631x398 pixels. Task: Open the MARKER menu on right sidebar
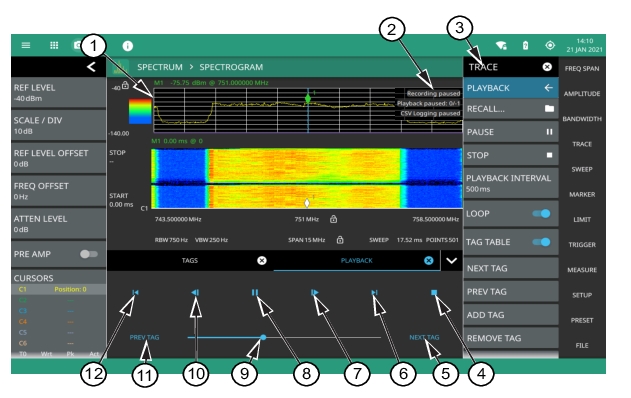pyautogui.click(x=582, y=194)
